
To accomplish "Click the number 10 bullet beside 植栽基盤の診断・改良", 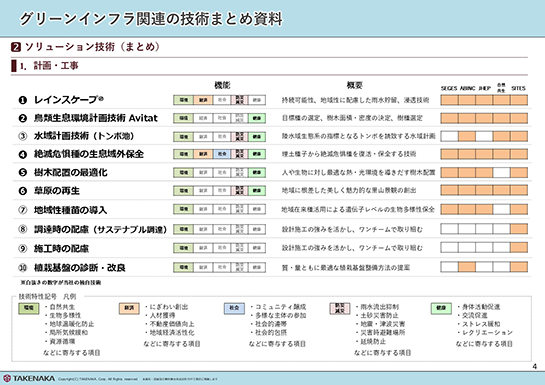I will (23, 268).
